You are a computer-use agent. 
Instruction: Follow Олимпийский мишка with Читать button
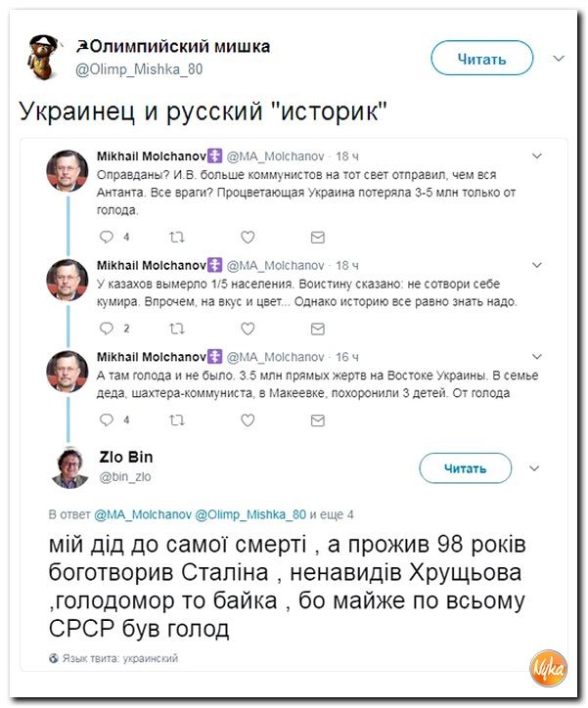click(x=482, y=59)
